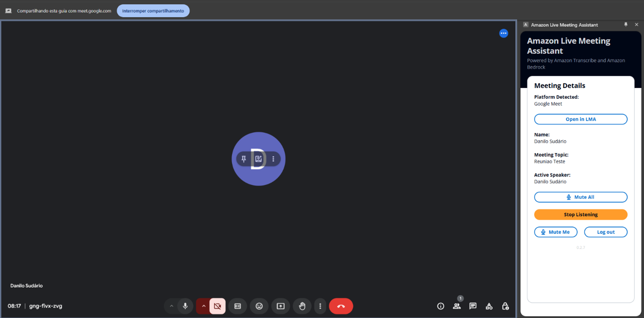Click Stop Listening button
This screenshot has width=644, height=318.
[581, 215]
